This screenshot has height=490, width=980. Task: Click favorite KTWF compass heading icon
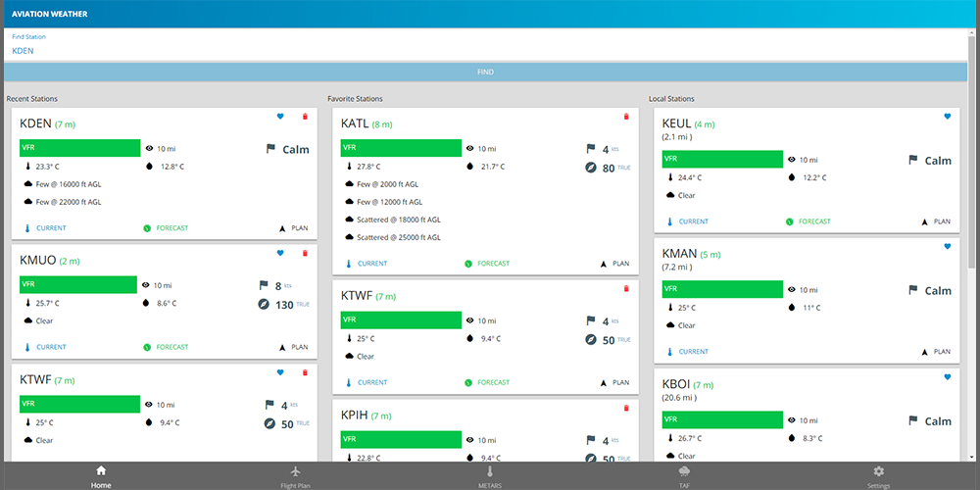591,340
